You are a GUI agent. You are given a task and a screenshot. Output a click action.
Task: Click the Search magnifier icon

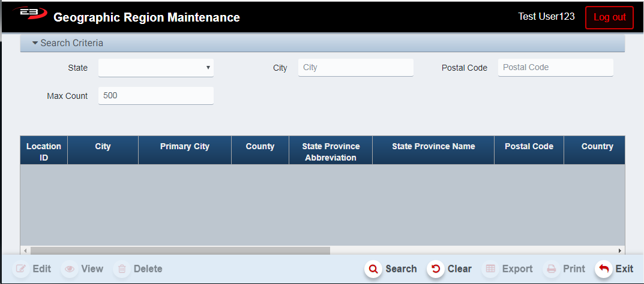(x=373, y=269)
